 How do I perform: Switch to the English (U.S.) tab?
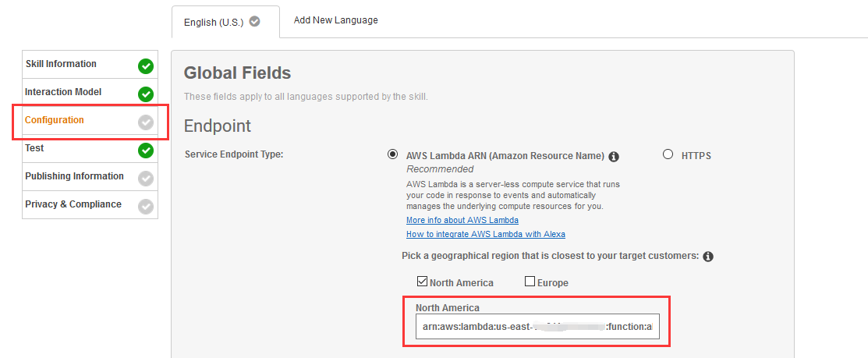[x=212, y=23]
